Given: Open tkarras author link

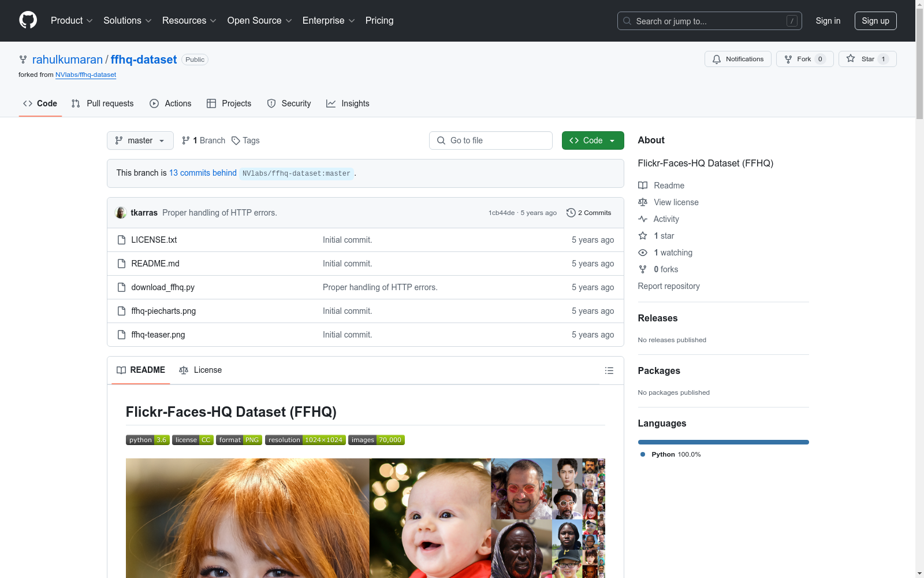Looking at the screenshot, I should 144,213.
